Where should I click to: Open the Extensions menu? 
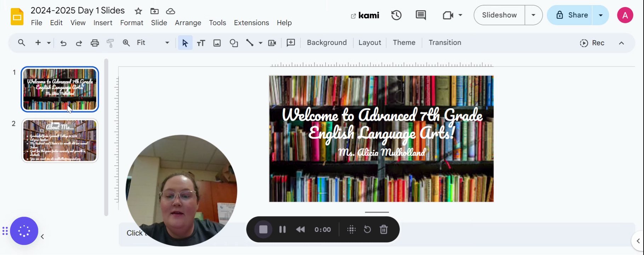click(251, 23)
